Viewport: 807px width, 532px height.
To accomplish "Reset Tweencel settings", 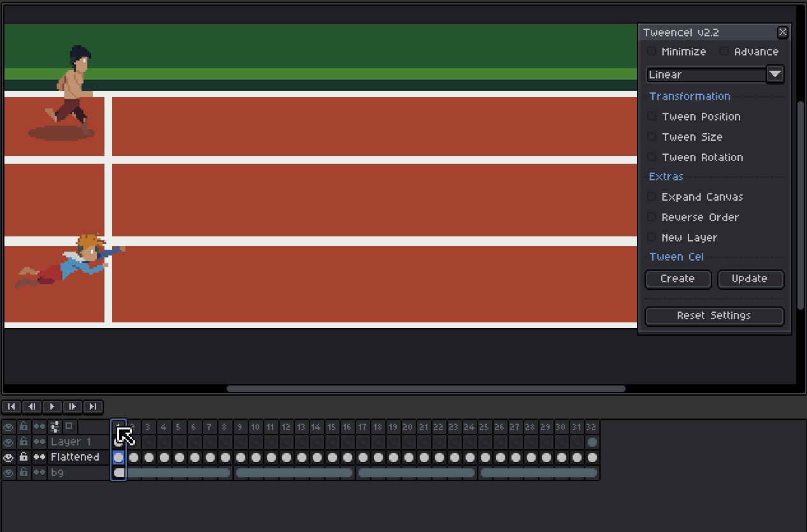I will pyautogui.click(x=714, y=316).
